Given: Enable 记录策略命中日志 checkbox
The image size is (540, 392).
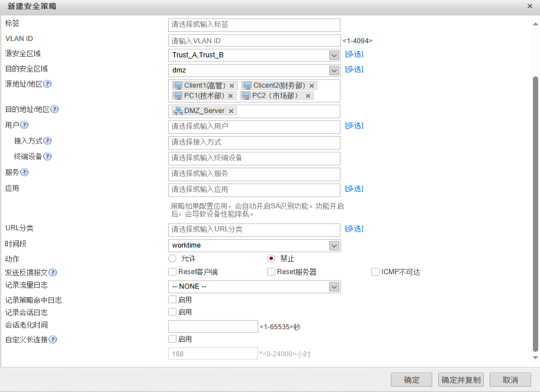Looking at the screenshot, I should 172,300.
